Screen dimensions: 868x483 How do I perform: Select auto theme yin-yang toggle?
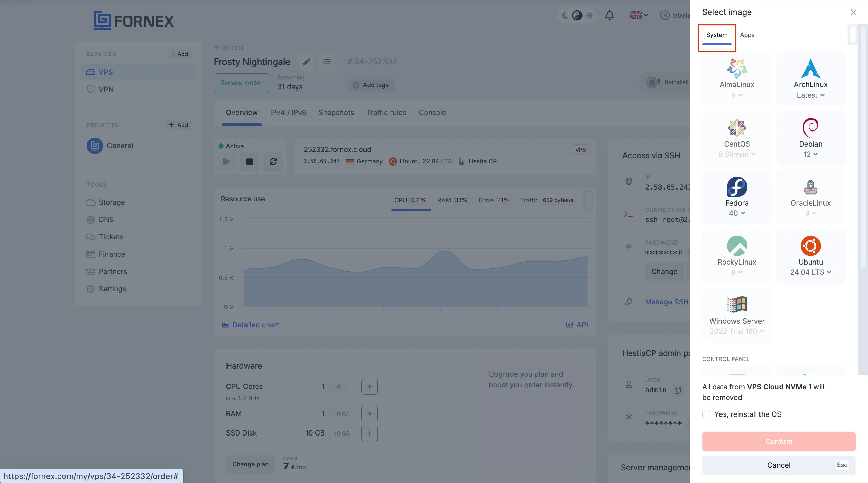(x=577, y=15)
